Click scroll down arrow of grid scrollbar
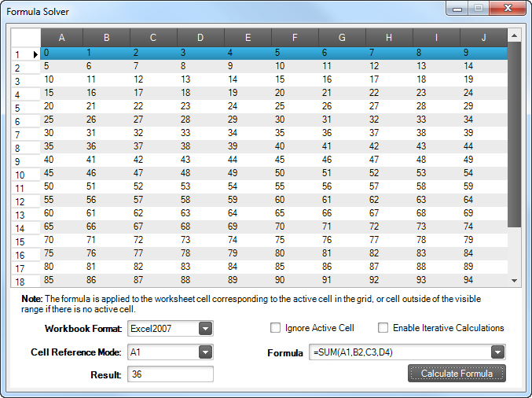The height and width of the screenshot is (398, 532). [x=515, y=281]
